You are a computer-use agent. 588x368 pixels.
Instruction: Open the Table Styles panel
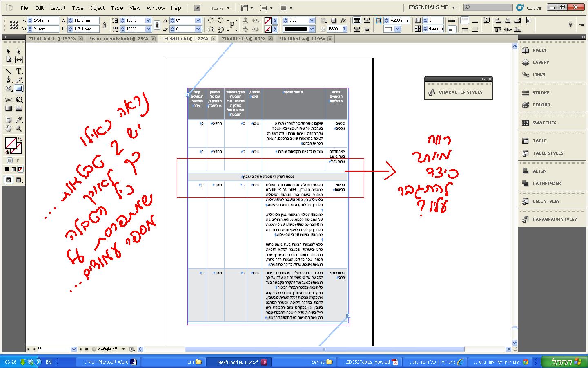[x=548, y=153]
